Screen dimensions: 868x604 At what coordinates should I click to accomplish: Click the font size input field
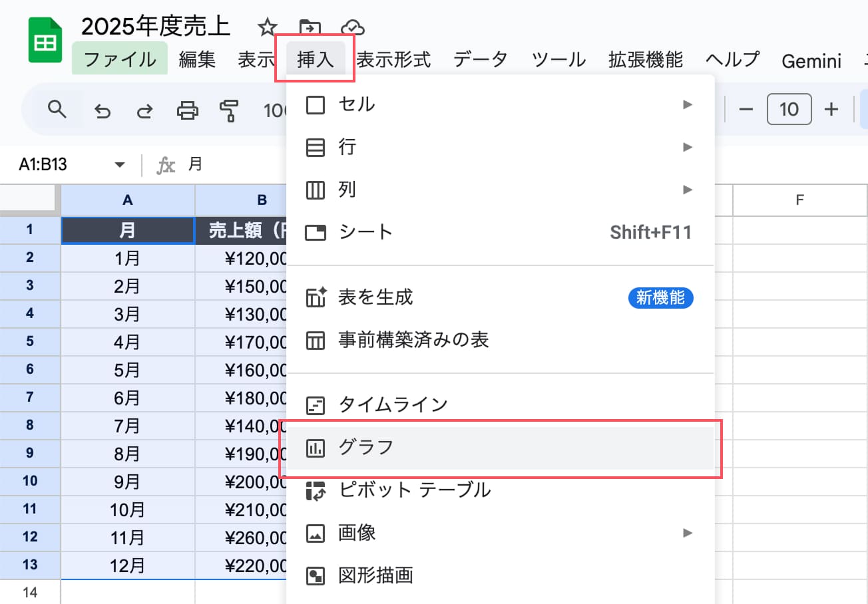click(789, 109)
